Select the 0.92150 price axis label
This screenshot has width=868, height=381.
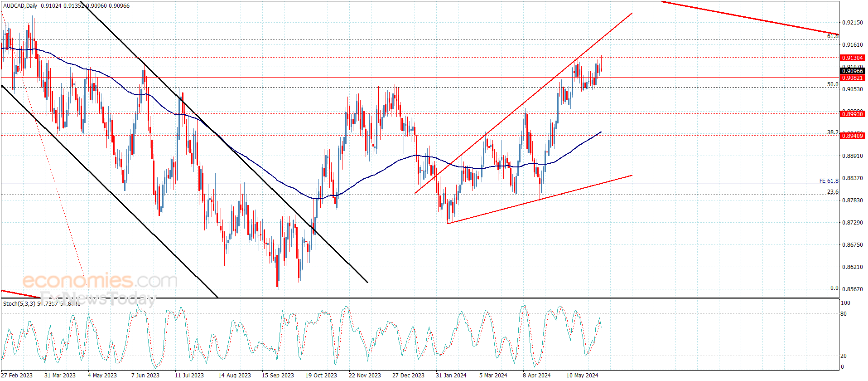tap(852, 23)
